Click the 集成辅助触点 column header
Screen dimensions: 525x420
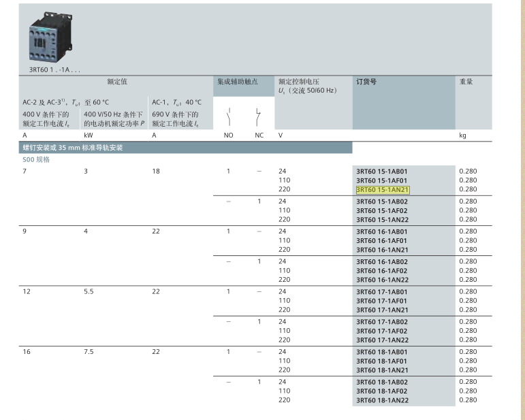coord(238,82)
